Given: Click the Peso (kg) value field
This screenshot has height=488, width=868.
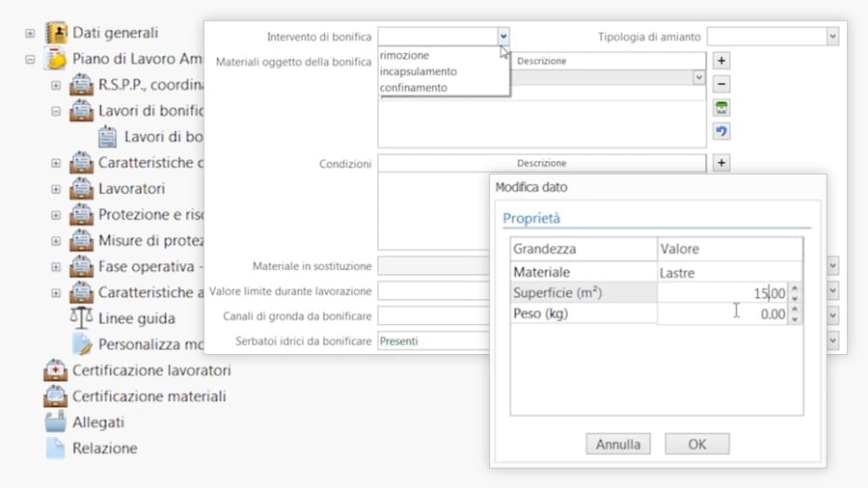Looking at the screenshot, I should pyautogui.click(x=721, y=314).
